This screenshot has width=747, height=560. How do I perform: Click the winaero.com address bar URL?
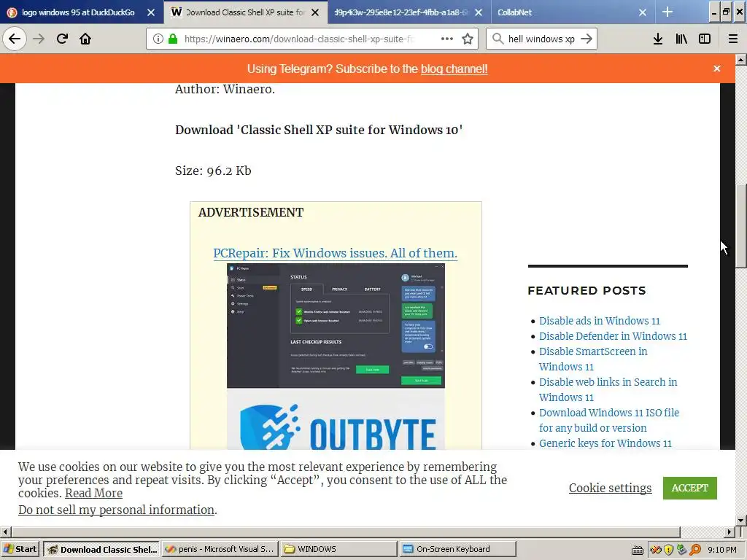(x=300, y=39)
